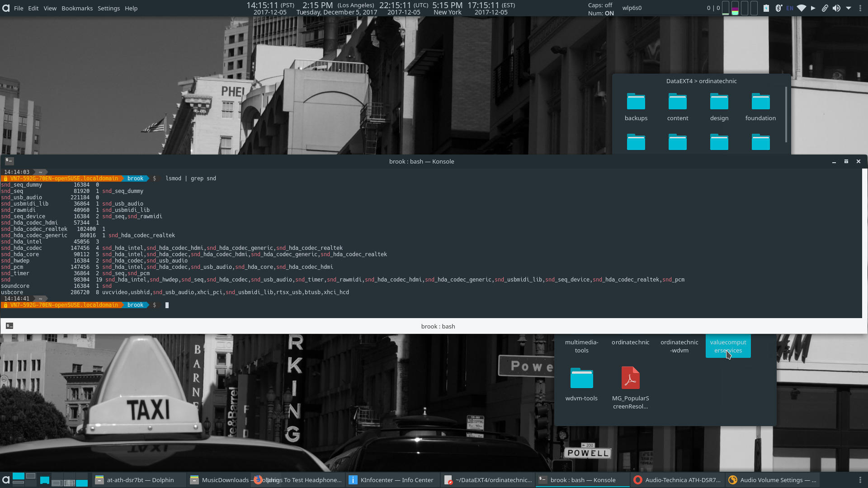Switch to KInfocenter Info Center taskbar entry
868x488 pixels.
pyautogui.click(x=392, y=480)
